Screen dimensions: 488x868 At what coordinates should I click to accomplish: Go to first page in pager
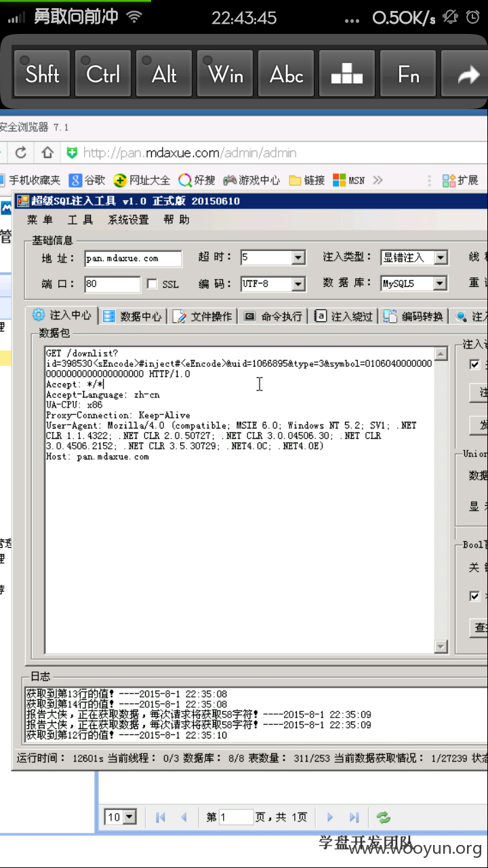[x=161, y=817]
